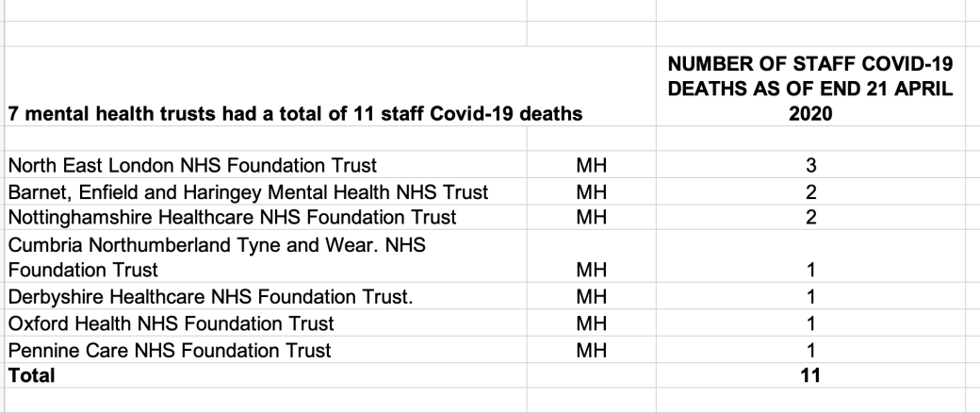Select the Derbyshire Healthcare NHS Foundation Trust cell
This screenshot has height=413, width=980.
pos(222,298)
